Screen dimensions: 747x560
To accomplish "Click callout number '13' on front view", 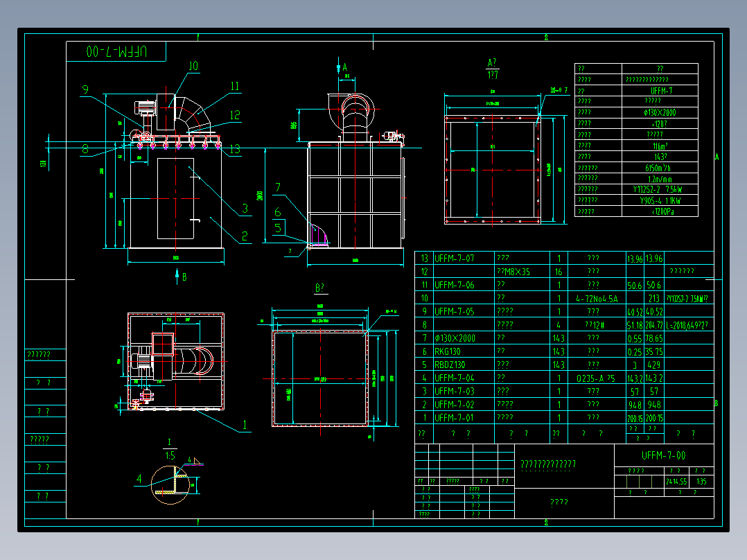I will 235,149.
